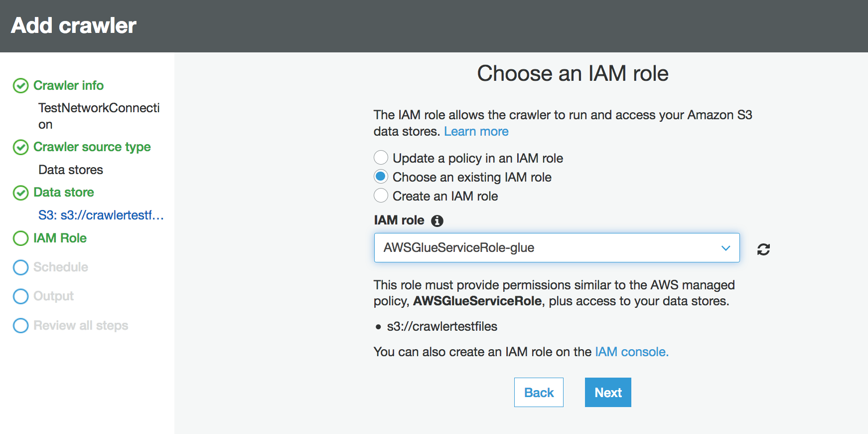Image resolution: width=868 pixels, height=434 pixels.
Task: Click the Schedule step circle icon
Action: [20, 267]
